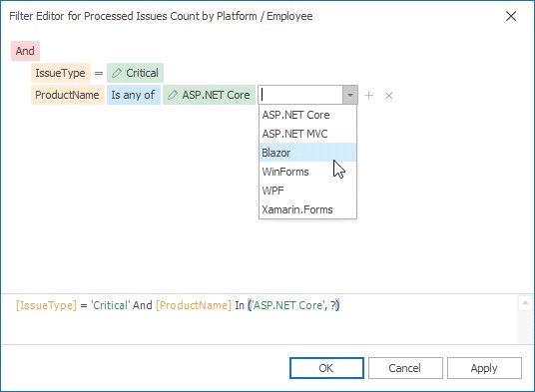535x392 pixels.
Task: Click the IssueType field name
Action: click(x=61, y=73)
